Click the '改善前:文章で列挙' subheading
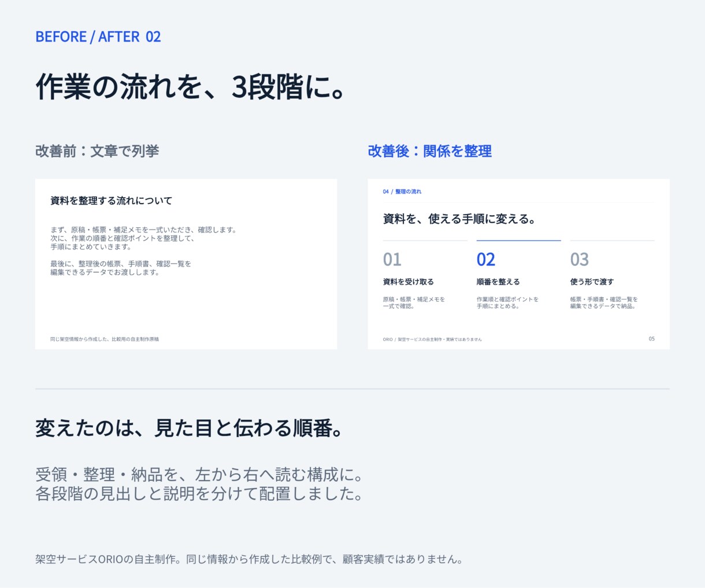The width and height of the screenshot is (705, 588). point(97,151)
